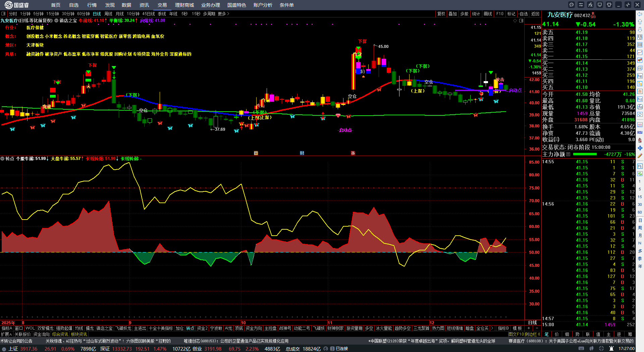Select the 笔 tick detail tab

(546, 334)
